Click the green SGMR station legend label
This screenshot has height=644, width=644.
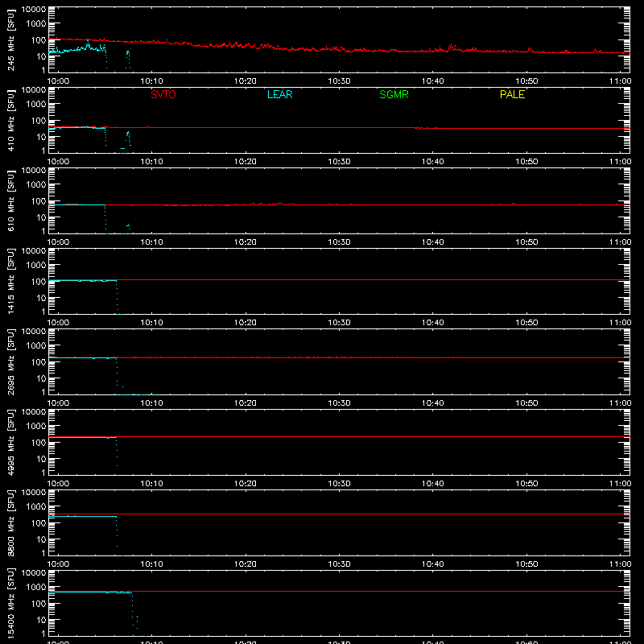pos(394,94)
